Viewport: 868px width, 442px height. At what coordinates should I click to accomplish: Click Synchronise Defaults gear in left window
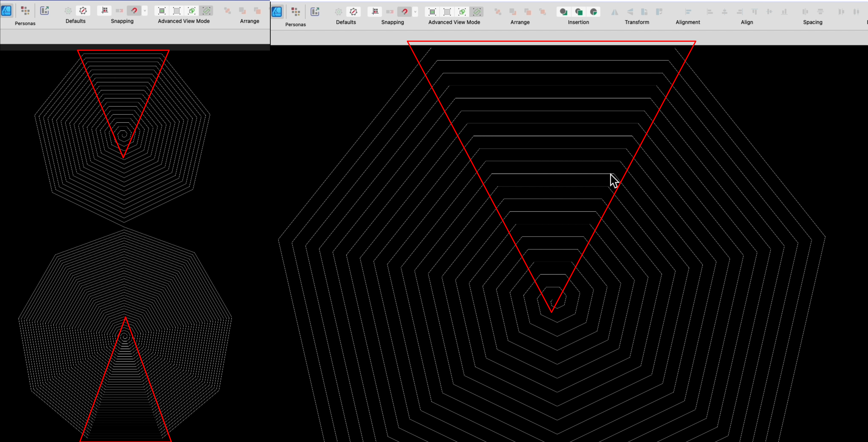tap(68, 11)
